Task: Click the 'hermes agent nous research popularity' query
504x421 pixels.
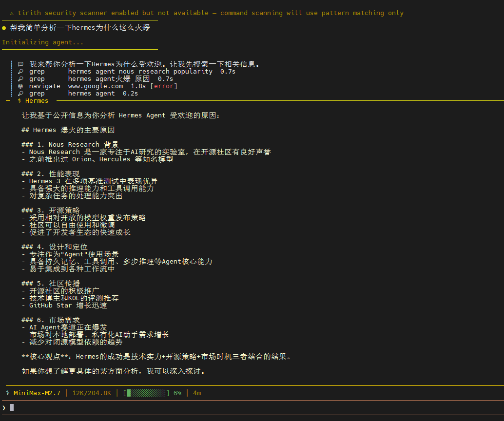Action: coord(140,72)
